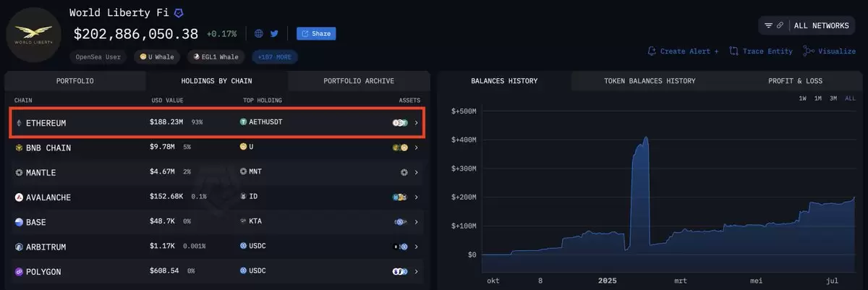Click the EGL1 Whale tag
868x290 pixels.
pyautogui.click(x=217, y=56)
